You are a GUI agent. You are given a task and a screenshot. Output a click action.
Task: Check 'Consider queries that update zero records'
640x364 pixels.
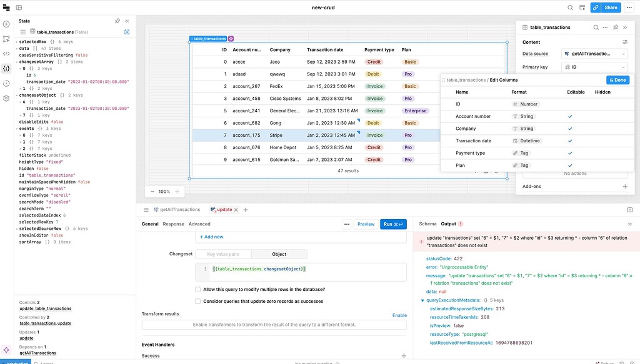click(198, 301)
